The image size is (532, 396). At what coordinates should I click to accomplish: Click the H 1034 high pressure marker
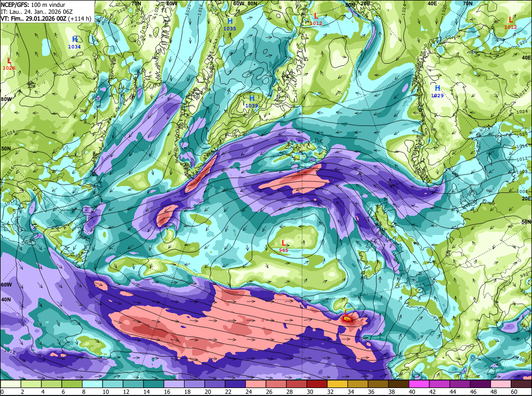[74, 43]
